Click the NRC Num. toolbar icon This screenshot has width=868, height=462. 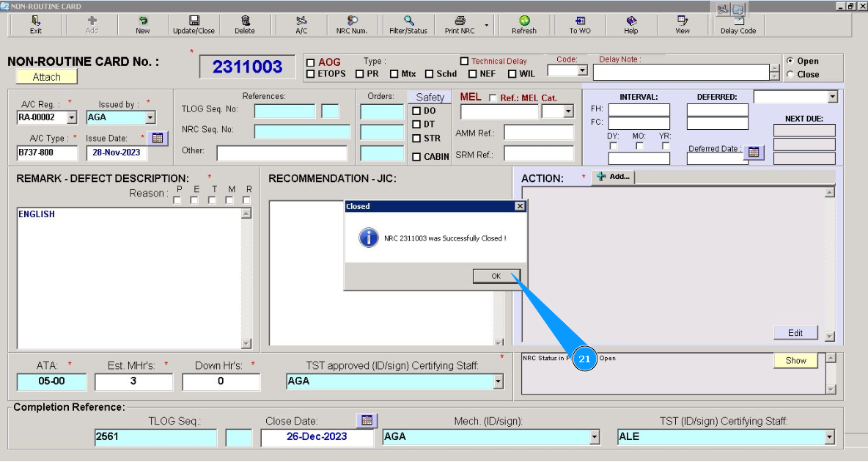pos(351,25)
